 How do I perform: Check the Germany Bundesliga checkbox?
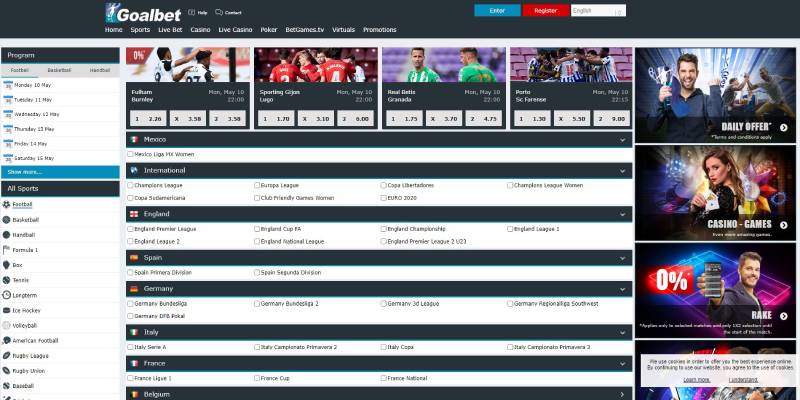point(130,304)
